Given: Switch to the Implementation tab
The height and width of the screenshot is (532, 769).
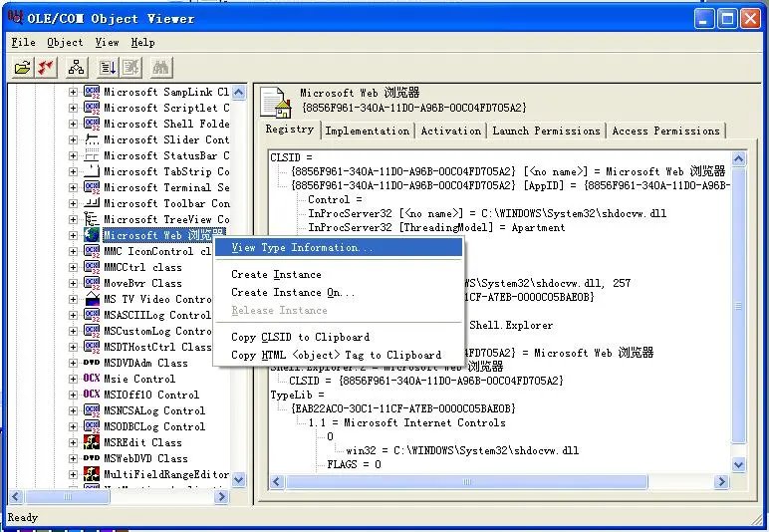Looking at the screenshot, I should (368, 131).
